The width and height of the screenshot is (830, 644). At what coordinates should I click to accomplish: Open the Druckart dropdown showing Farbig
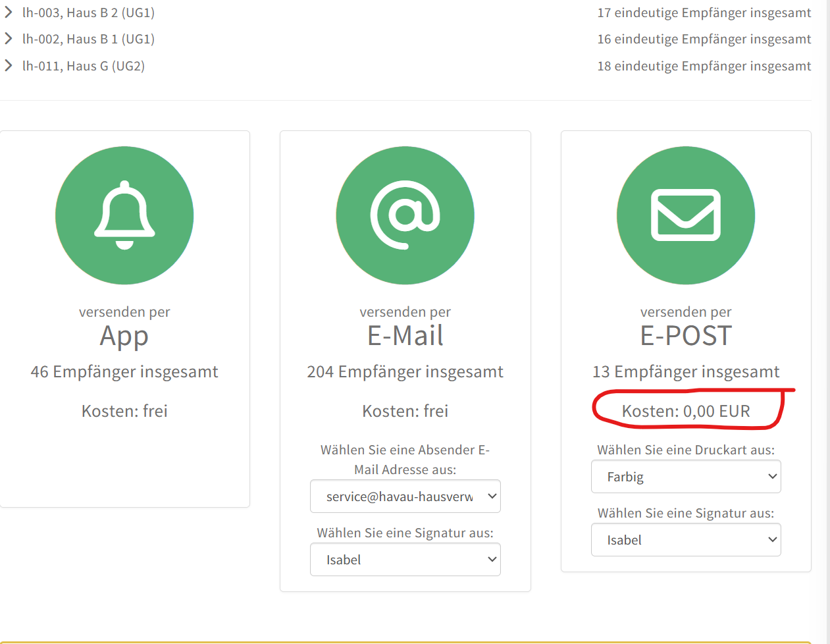point(685,477)
